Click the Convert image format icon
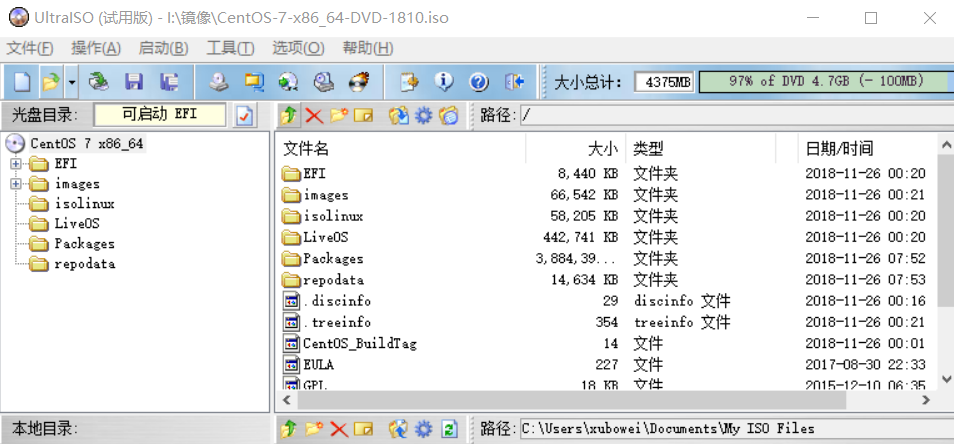The width and height of the screenshot is (954, 444). click(x=254, y=82)
